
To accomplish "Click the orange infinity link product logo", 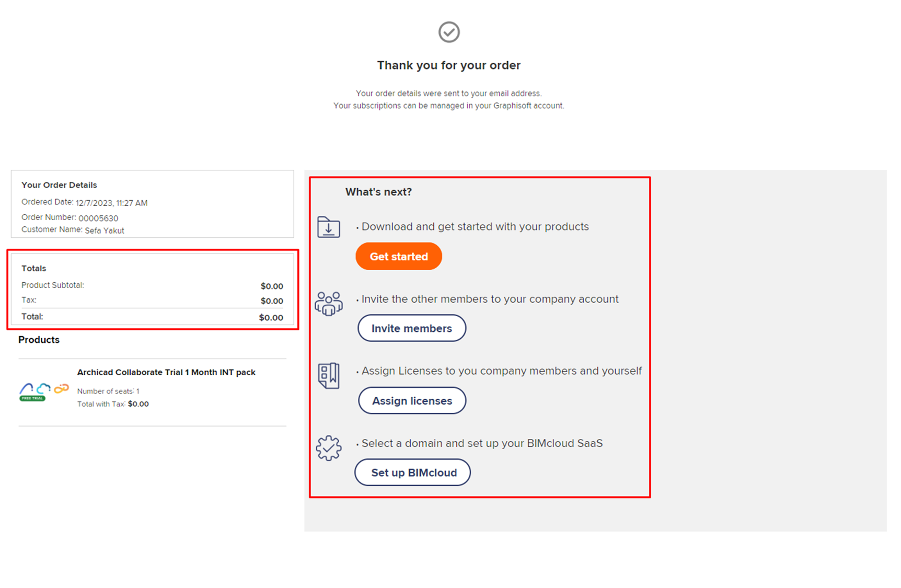I will tap(62, 388).
